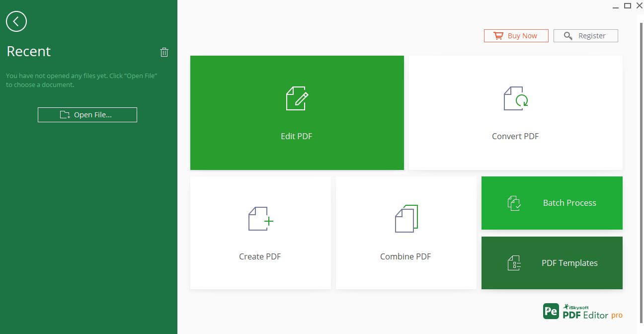Screen dimensions: 644x334
Task: Click the Combine PDF stacked-pages icon
Action: pyautogui.click(x=406, y=218)
